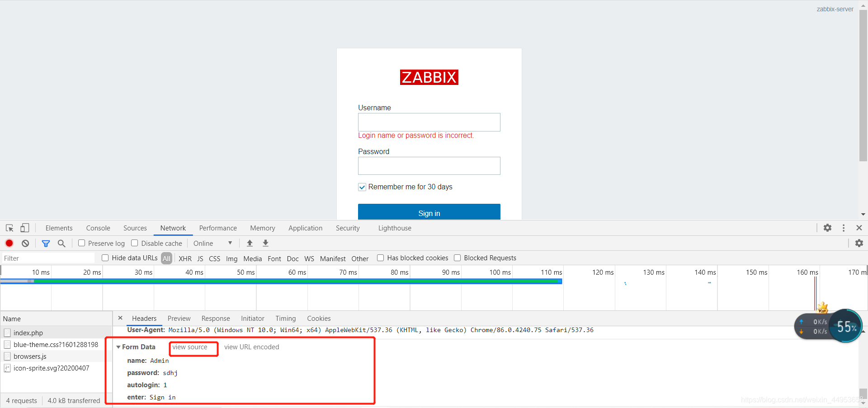The image size is (868, 408).
Task: Filter requests by Font
Action: (274, 258)
